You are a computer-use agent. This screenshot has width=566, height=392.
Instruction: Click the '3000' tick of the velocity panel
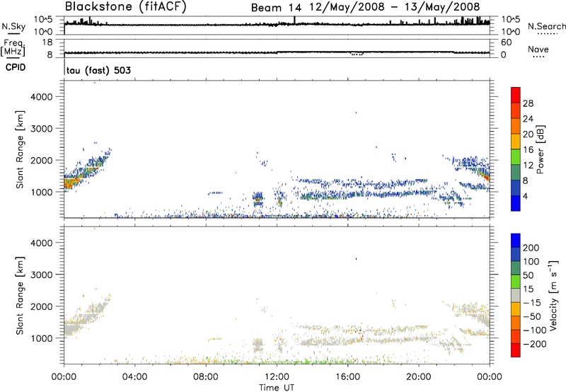[42, 275]
